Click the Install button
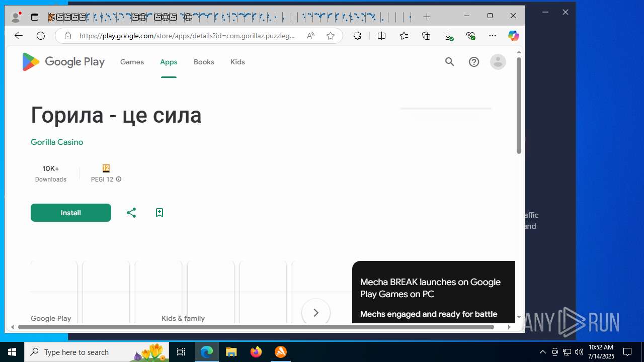Screen dimensions: 644x362 pyautogui.click(x=71, y=213)
